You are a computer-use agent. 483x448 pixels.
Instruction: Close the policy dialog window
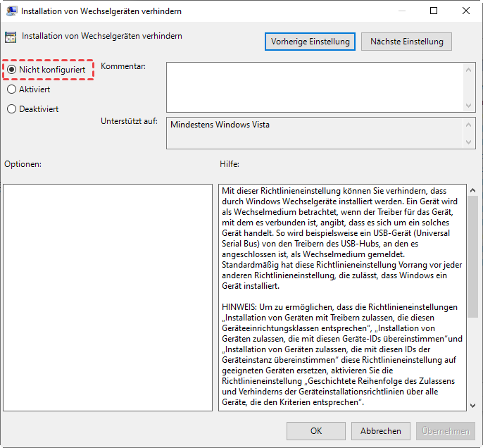pos(466,11)
